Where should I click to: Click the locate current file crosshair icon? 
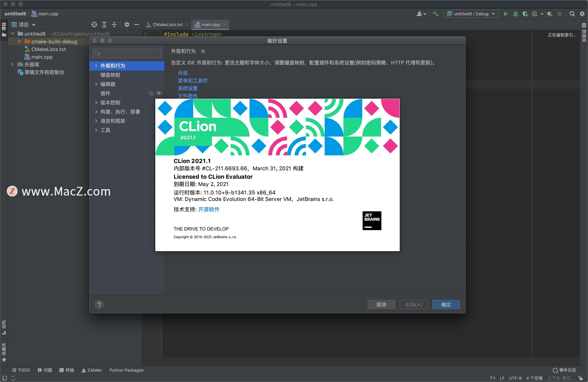(x=94, y=25)
